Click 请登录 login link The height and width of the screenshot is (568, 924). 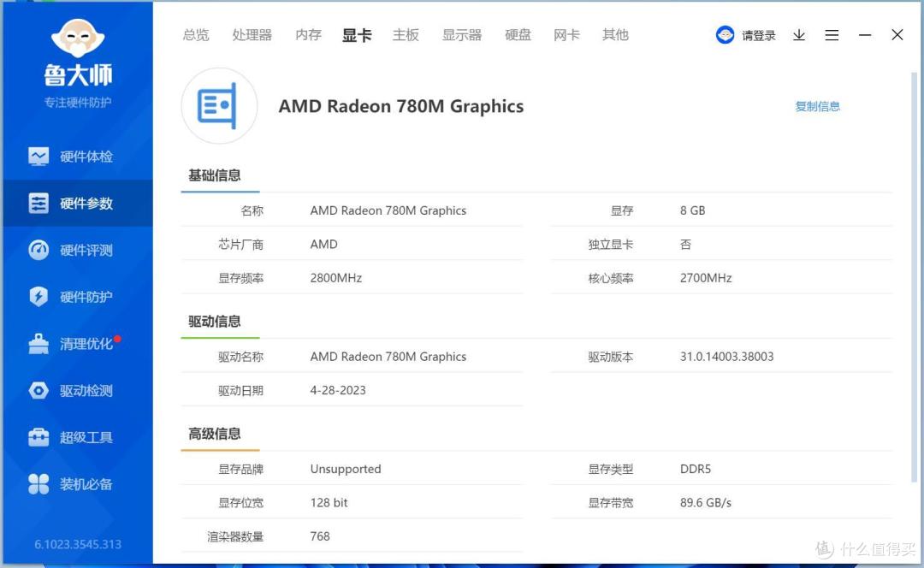tap(758, 36)
